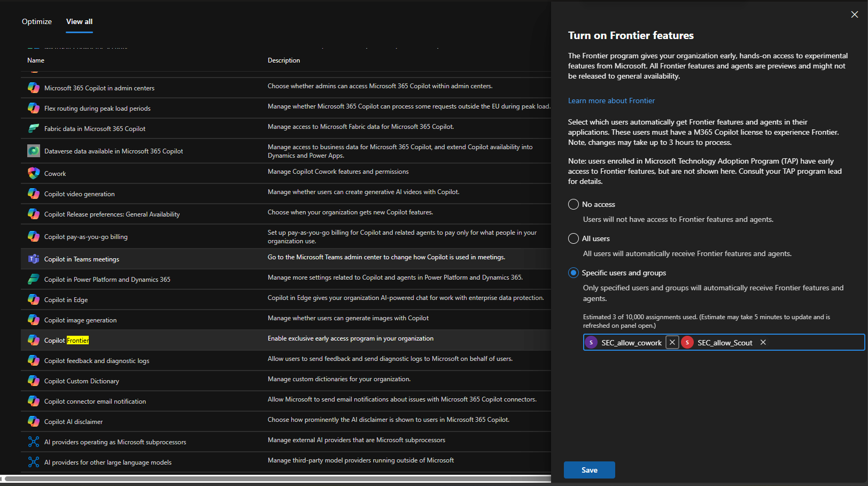Screen dimensions: 868x486
Task: Open the Cowork setting
Action: click(x=55, y=173)
